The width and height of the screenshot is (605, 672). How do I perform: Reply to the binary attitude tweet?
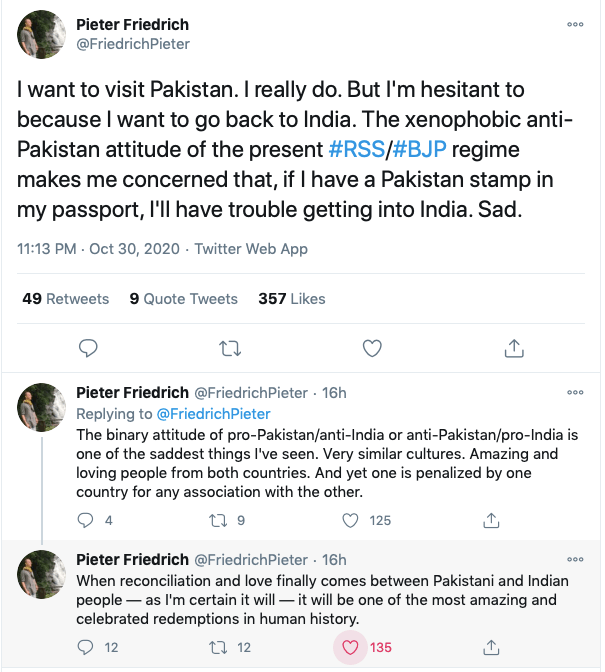click(x=87, y=520)
